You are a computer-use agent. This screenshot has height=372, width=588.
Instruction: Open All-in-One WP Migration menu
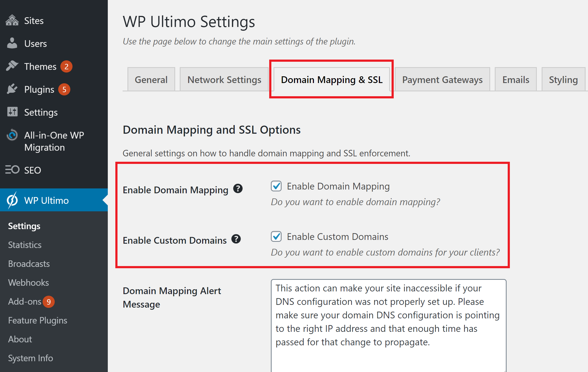pos(54,141)
